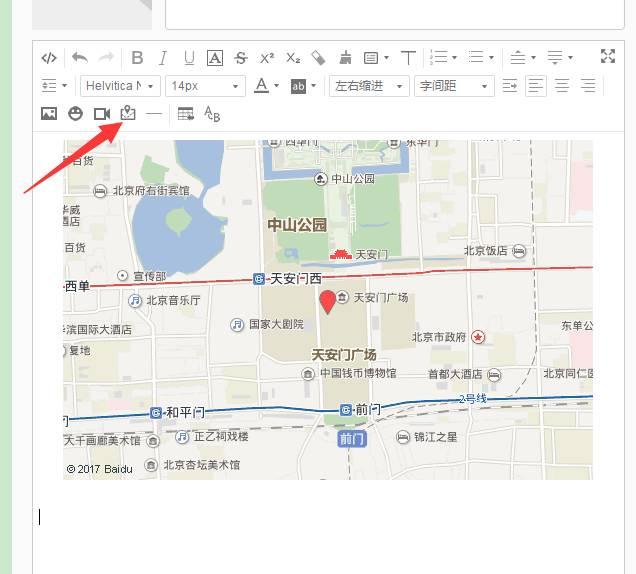Image resolution: width=636 pixels, height=574 pixels.
Task: Insert a video with the camera icon
Action: [x=102, y=114]
